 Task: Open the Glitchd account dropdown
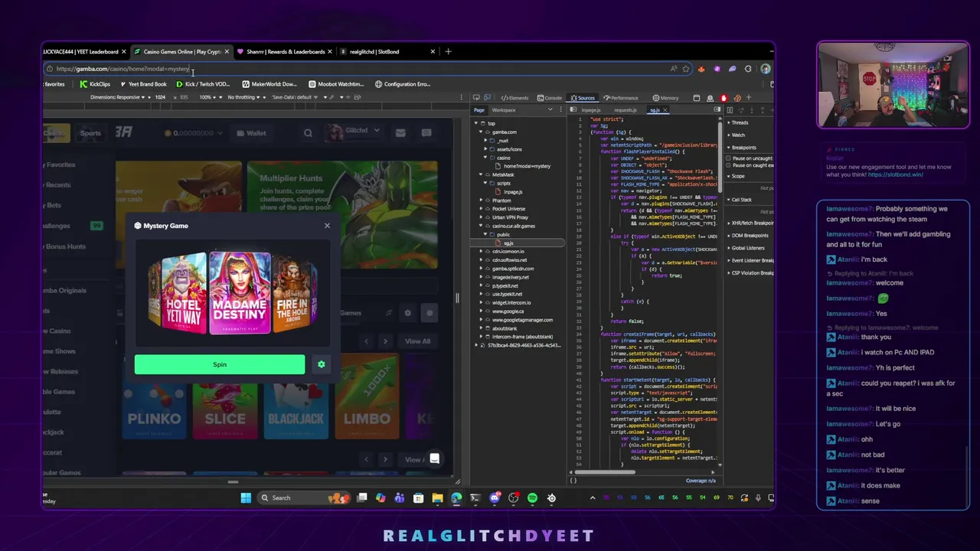click(x=354, y=132)
